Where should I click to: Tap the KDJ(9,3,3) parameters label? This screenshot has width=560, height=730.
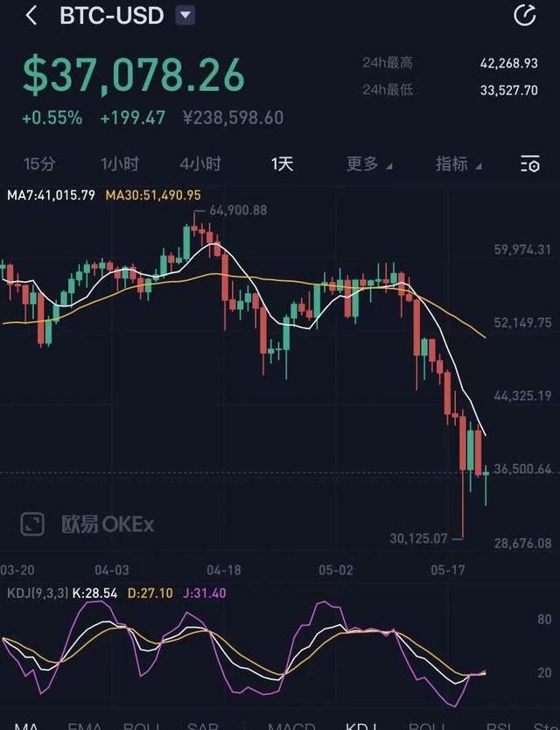coord(38,593)
